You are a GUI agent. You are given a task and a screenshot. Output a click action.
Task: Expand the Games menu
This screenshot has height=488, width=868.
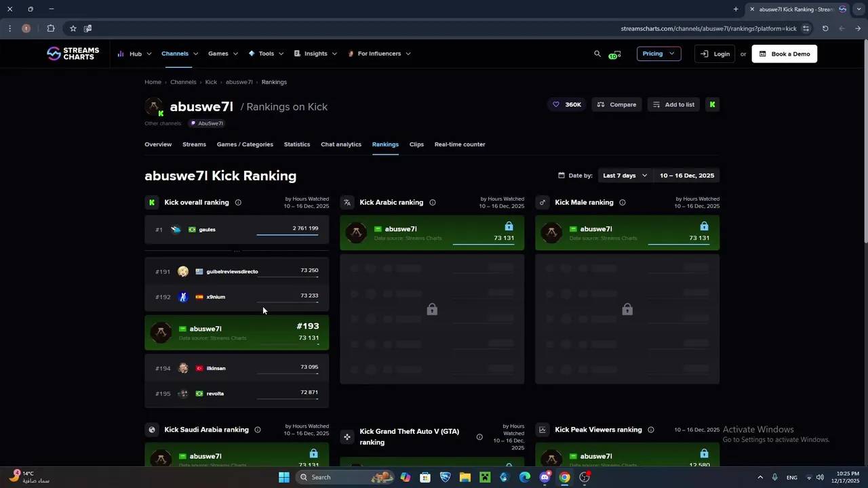click(223, 54)
